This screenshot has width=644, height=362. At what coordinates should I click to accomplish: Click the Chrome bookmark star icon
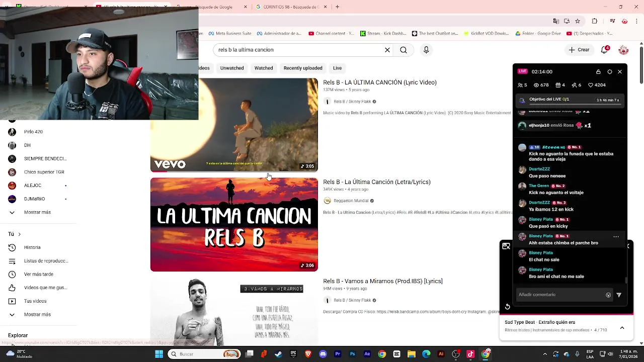point(578,21)
